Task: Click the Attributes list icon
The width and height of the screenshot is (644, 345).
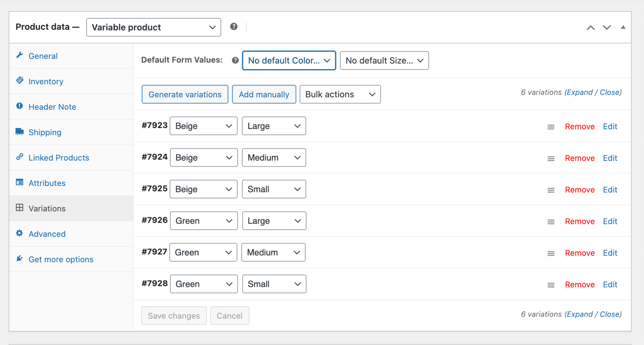Action: pos(19,182)
